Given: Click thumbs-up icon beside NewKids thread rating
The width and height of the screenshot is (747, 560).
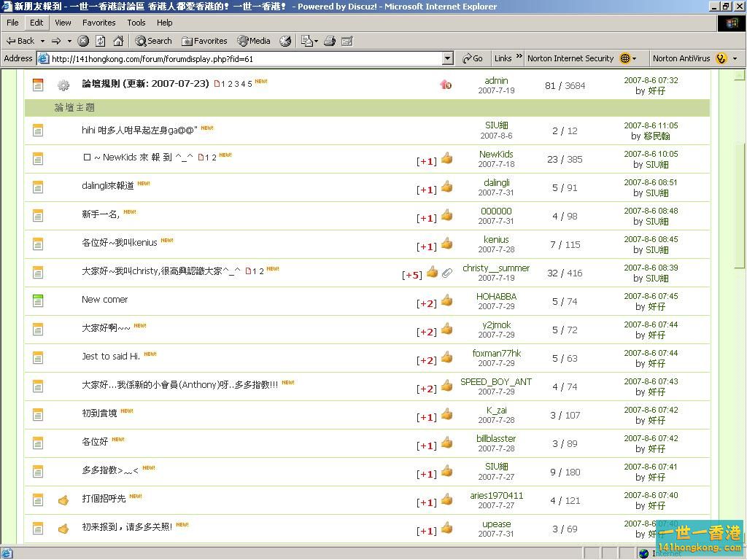Looking at the screenshot, I should pyautogui.click(x=447, y=158).
